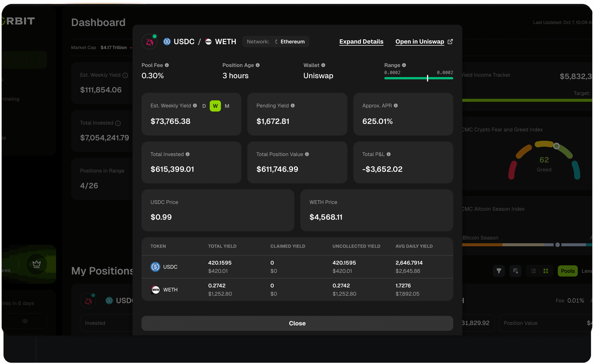Click the Uniswap external link icon

(450, 41)
